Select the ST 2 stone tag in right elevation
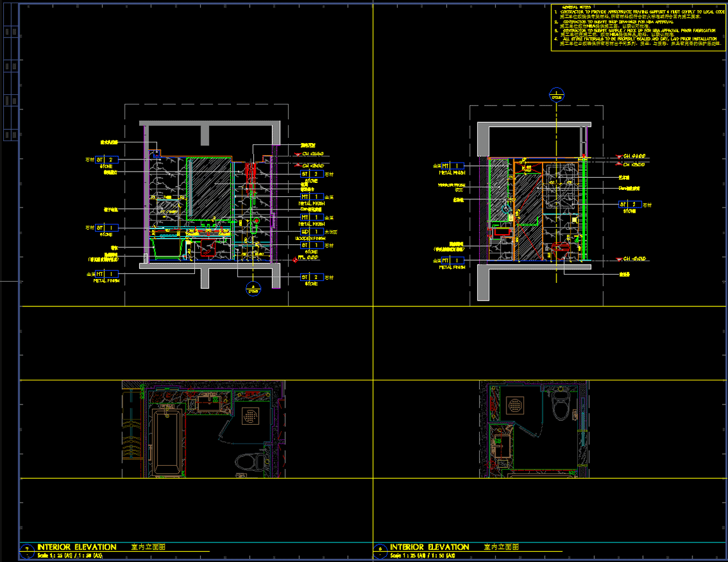Viewport: 728px width, 562px height. (628, 204)
